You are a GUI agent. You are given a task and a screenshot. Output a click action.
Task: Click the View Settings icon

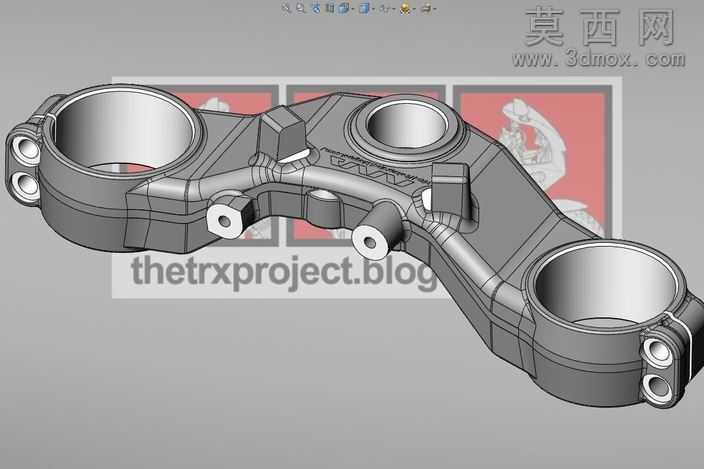[x=426, y=8]
